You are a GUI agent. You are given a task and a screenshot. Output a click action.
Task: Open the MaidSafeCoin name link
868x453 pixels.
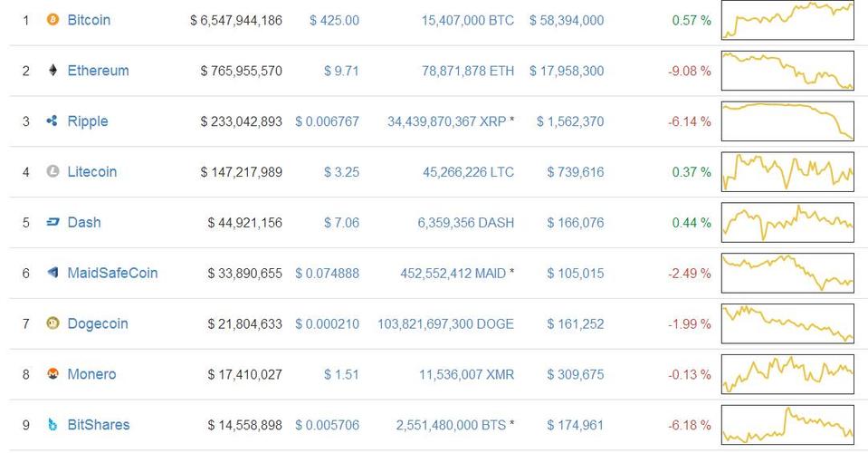pos(112,273)
